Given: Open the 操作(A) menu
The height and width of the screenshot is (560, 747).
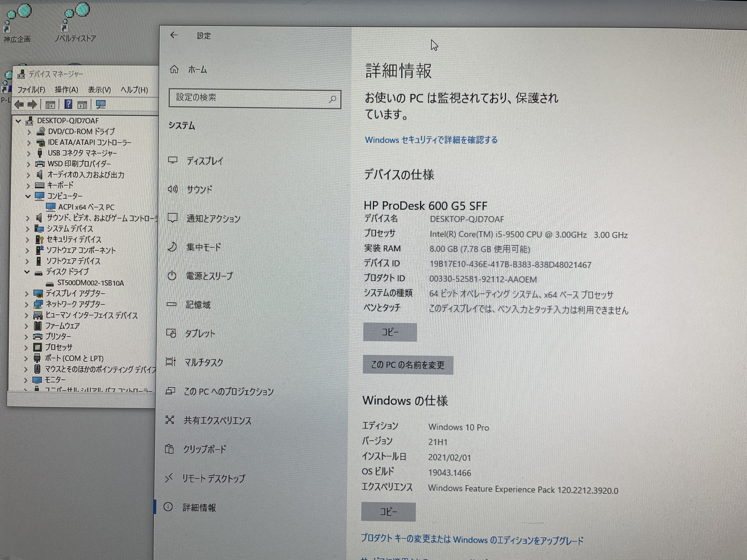Looking at the screenshot, I should tap(66, 90).
